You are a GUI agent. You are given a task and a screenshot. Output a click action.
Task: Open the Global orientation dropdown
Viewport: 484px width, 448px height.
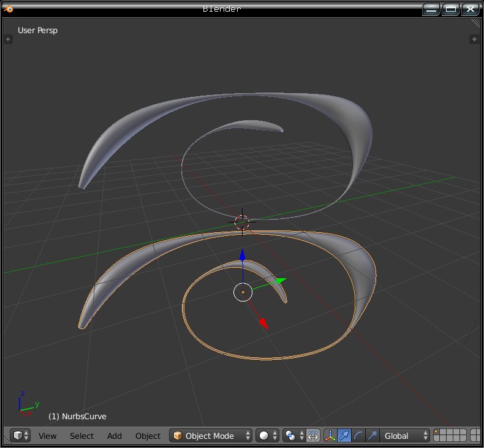pos(404,436)
